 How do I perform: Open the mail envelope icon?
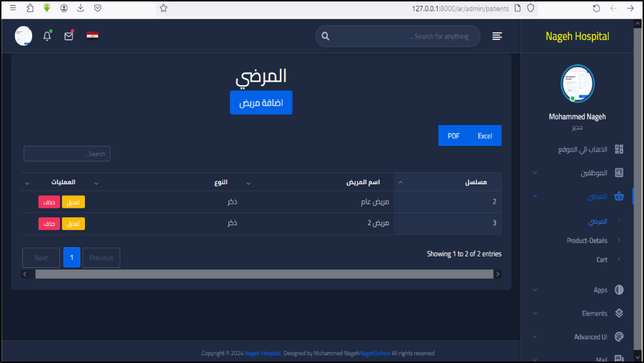[x=69, y=36]
